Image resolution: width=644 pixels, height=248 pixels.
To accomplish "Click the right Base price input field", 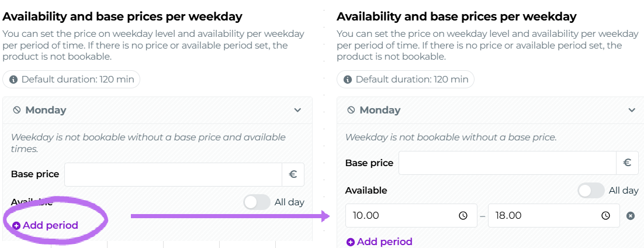I will (x=507, y=163).
